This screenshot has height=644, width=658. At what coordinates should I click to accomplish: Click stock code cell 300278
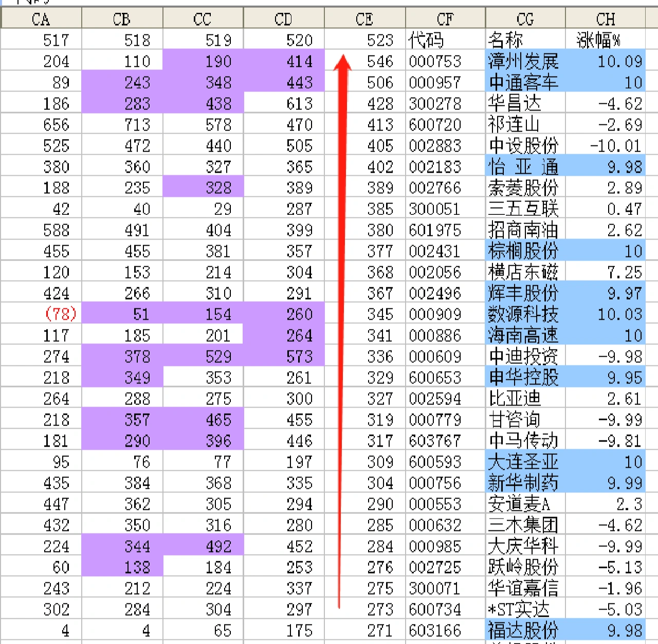point(446,103)
